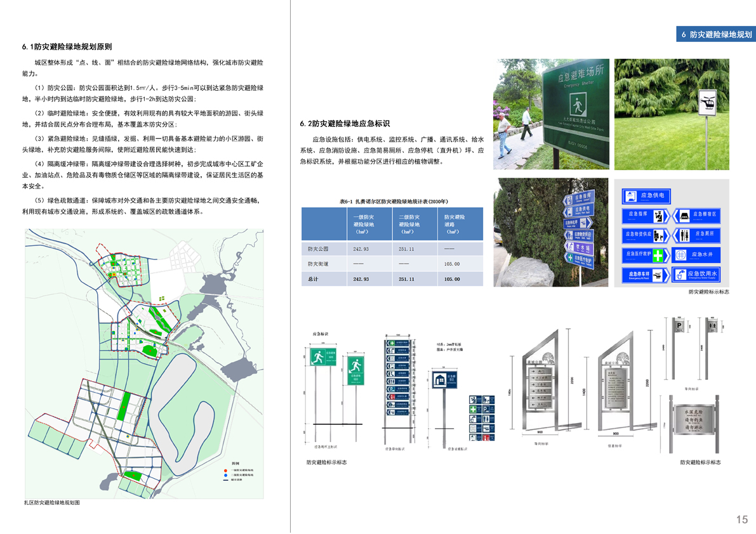Click the green cross 应急医疗救护 sign

coord(646,255)
